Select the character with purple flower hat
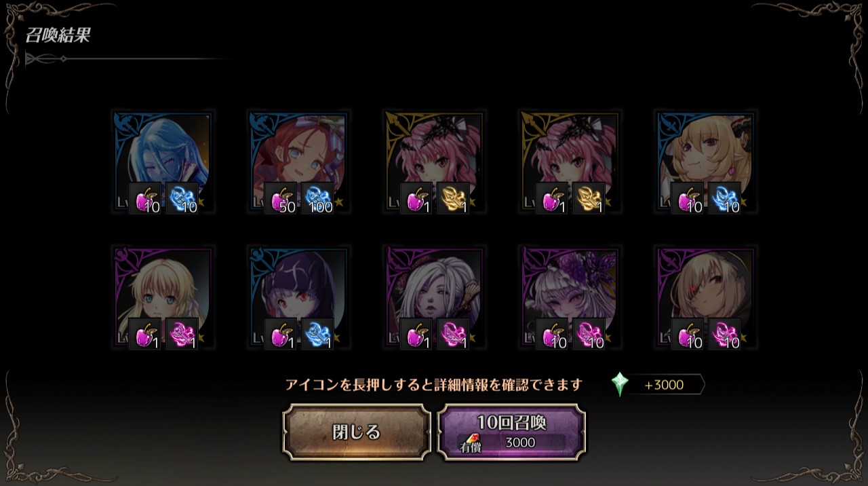The width and height of the screenshot is (868, 486). point(570,298)
